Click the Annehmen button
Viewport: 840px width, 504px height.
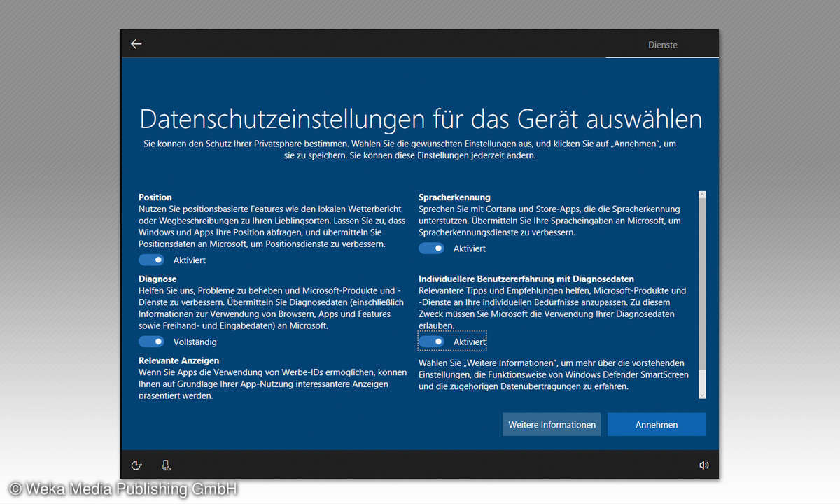coord(657,424)
